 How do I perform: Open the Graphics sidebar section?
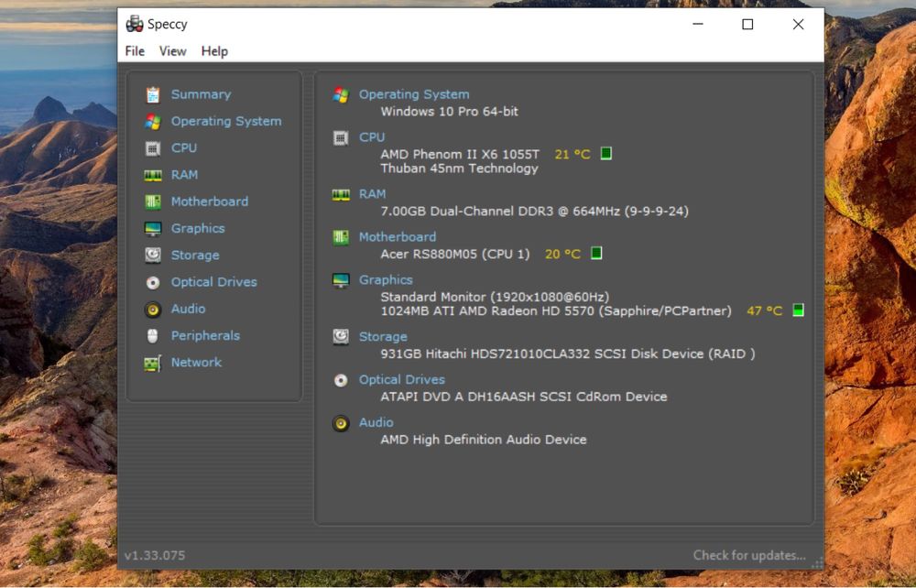(198, 229)
